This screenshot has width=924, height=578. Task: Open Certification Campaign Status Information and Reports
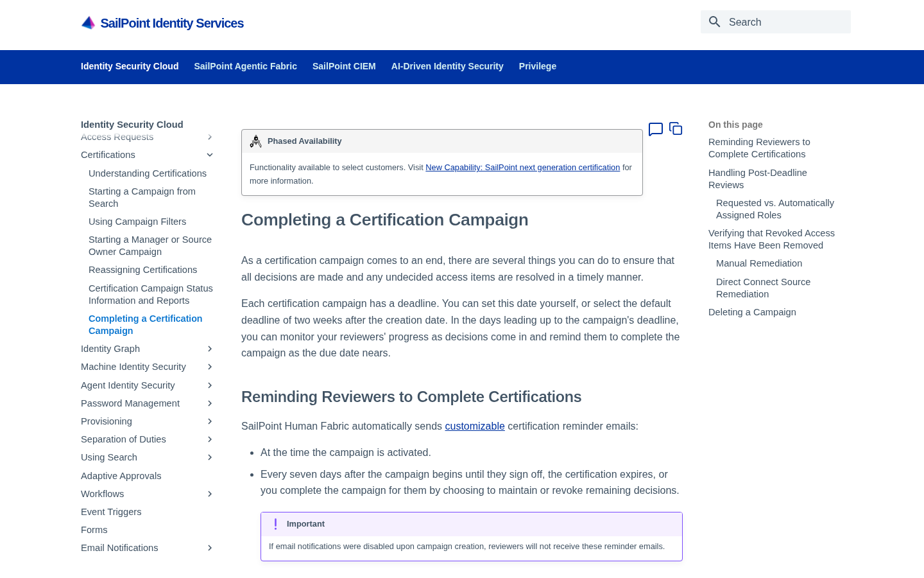tap(151, 294)
